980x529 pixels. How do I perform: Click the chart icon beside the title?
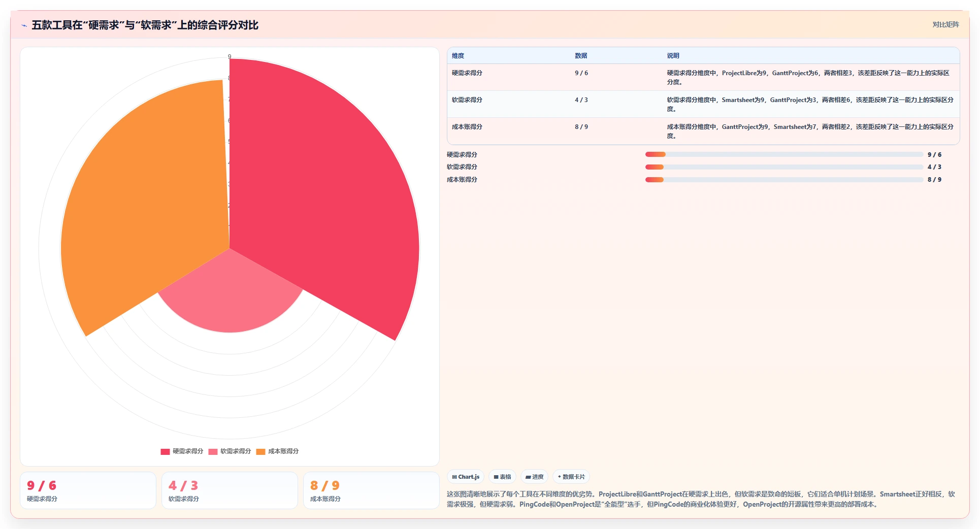click(x=24, y=25)
